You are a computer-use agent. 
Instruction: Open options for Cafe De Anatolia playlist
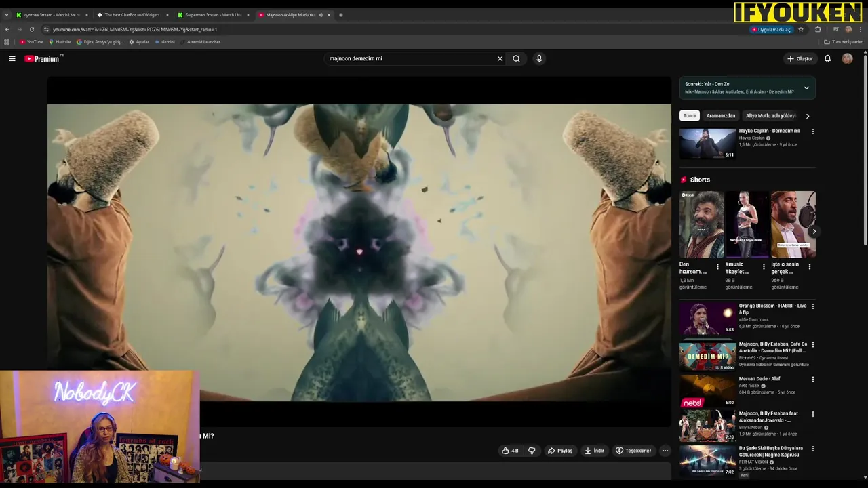[x=813, y=344]
